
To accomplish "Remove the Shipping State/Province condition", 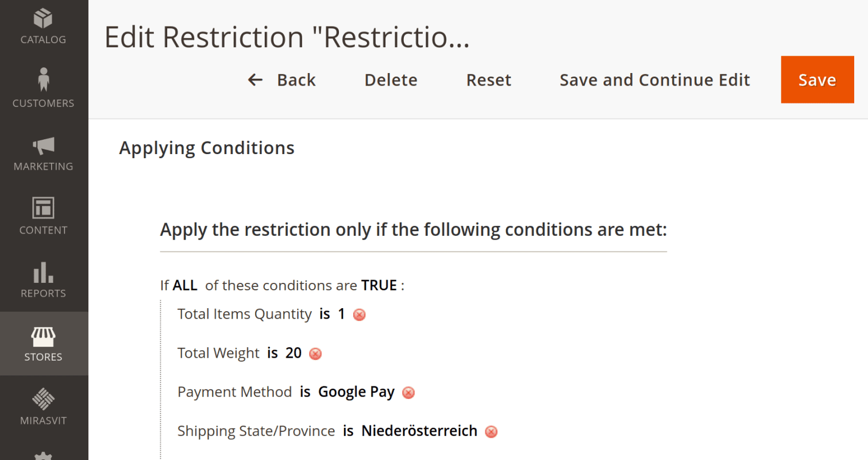I will click(491, 432).
